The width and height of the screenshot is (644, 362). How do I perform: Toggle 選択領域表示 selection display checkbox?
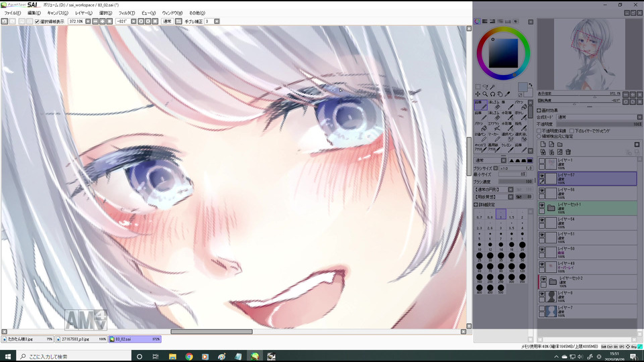click(37, 21)
